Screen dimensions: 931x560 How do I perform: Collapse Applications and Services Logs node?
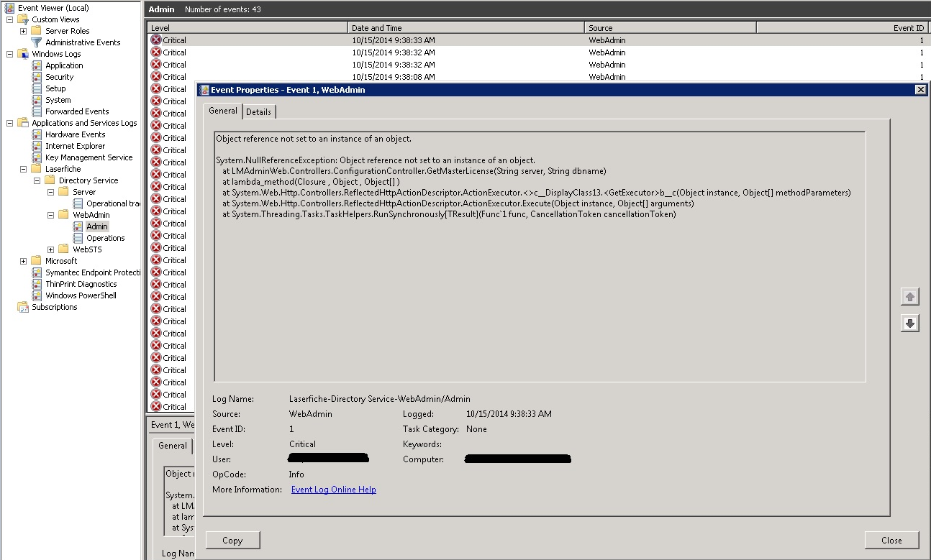(9, 123)
